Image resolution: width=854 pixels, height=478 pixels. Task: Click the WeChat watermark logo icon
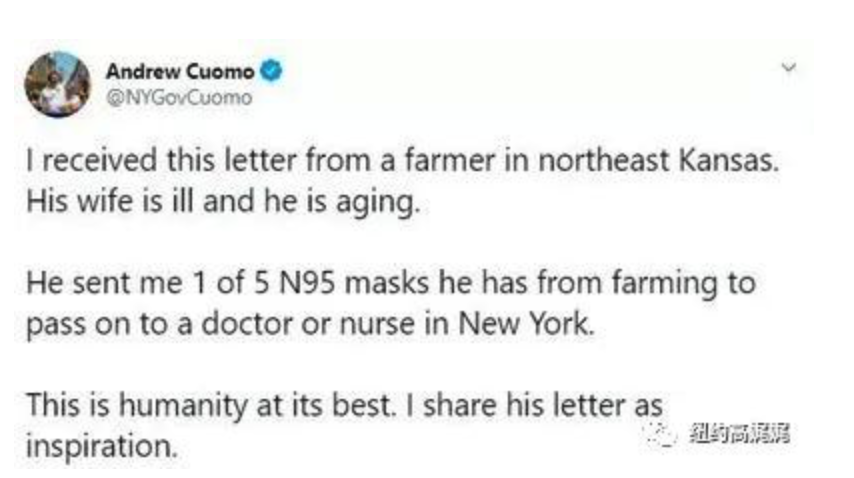click(661, 434)
